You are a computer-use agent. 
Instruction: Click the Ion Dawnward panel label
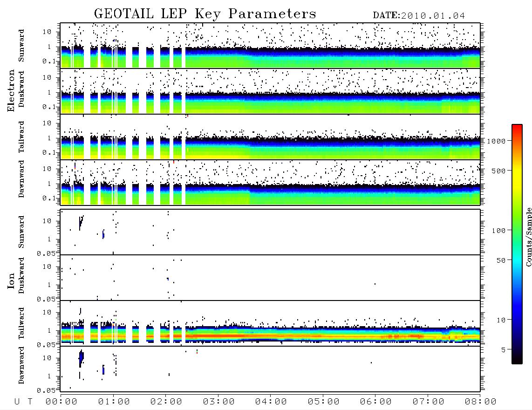(x=21, y=365)
